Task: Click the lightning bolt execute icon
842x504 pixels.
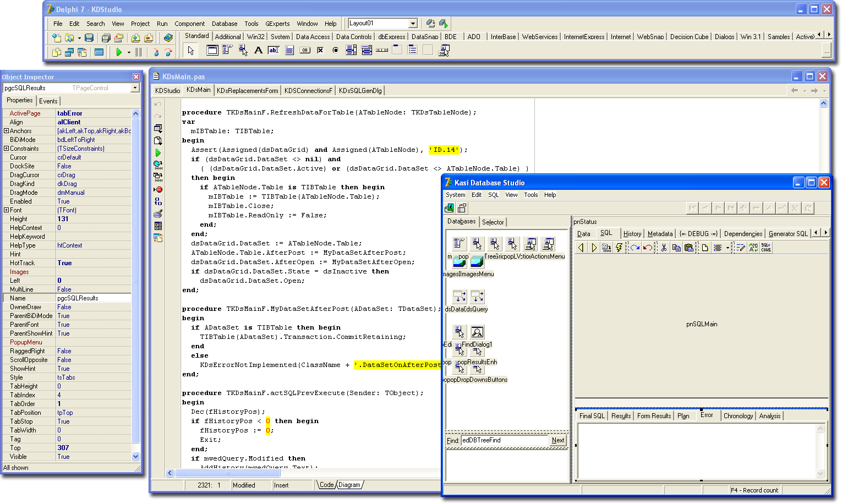Action: (x=619, y=248)
